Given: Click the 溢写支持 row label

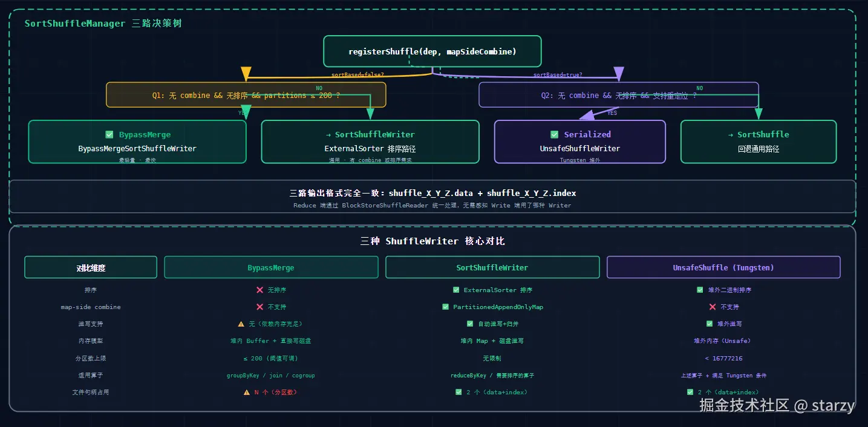Looking at the screenshot, I should point(91,324).
